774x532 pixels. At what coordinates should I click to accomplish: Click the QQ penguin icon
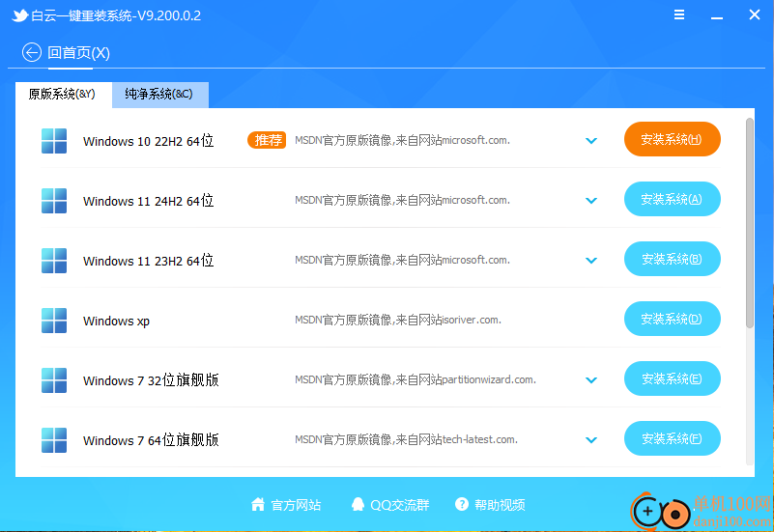[x=358, y=504]
